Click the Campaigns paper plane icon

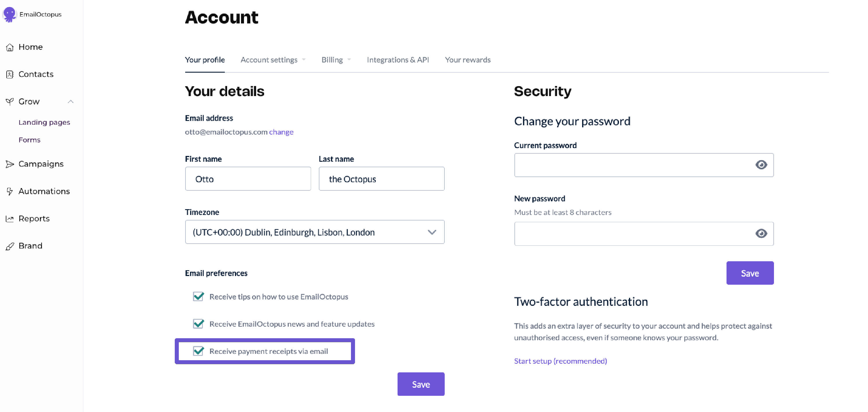(x=10, y=164)
